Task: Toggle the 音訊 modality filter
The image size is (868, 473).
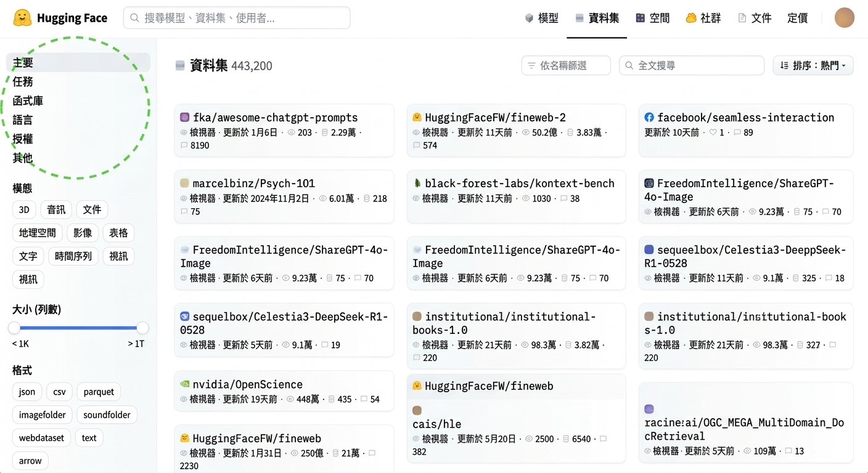Action: pos(56,209)
